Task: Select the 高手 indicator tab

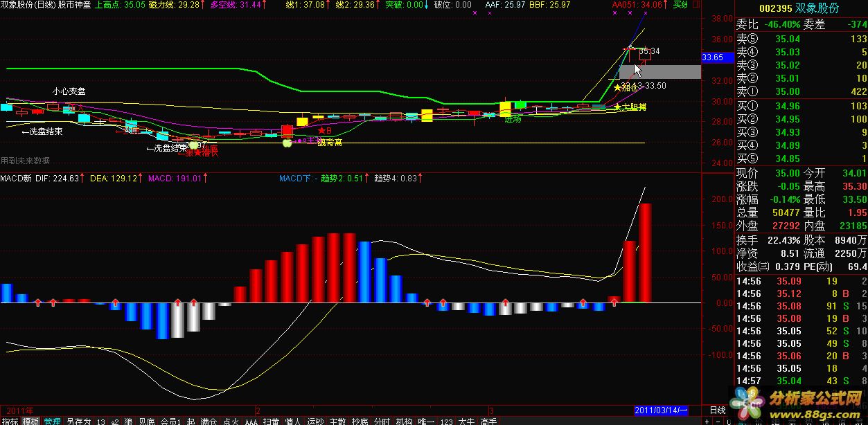Action: click(488, 420)
